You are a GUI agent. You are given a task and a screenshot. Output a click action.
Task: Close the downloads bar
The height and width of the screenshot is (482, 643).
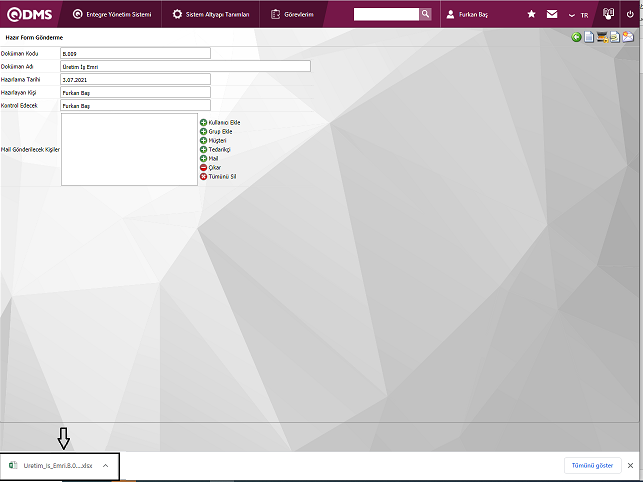pyautogui.click(x=630, y=466)
